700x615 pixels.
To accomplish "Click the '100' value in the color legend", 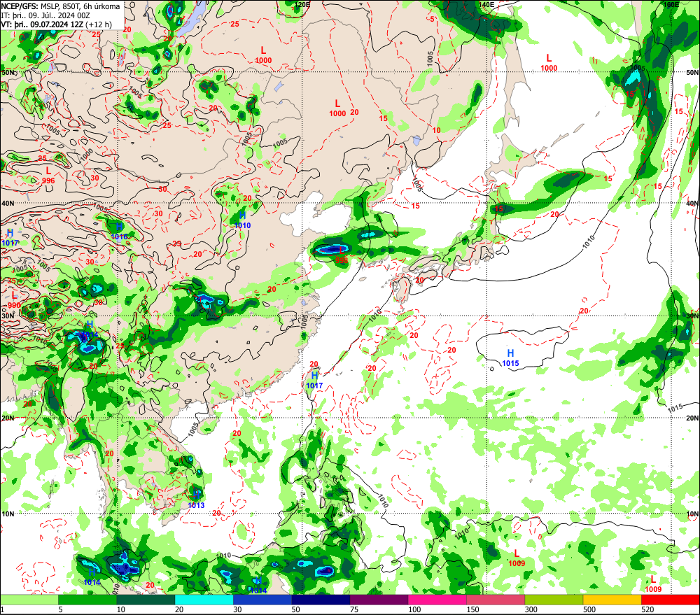I will tap(414, 609).
